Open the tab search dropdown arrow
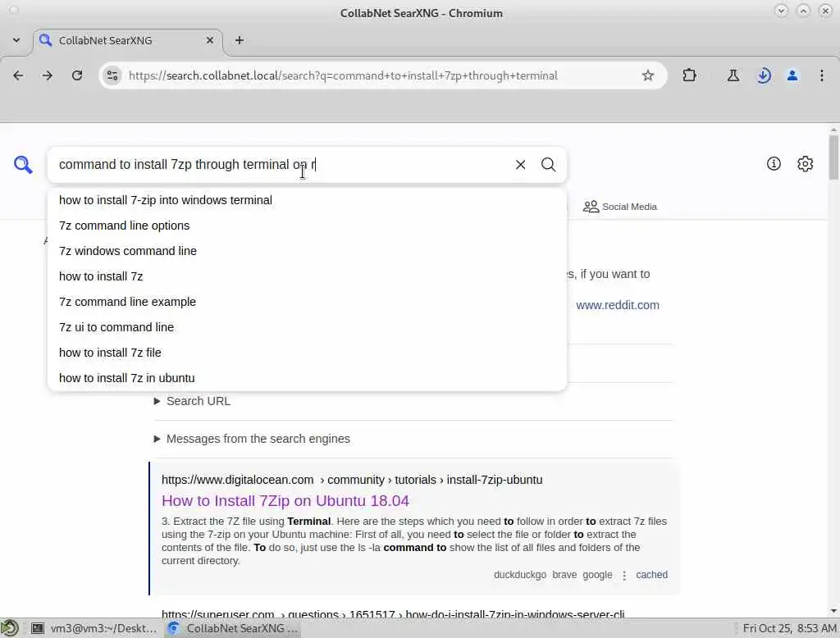The width and height of the screenshot is (840, 638). pyautogui.click(x=16, y=40)
